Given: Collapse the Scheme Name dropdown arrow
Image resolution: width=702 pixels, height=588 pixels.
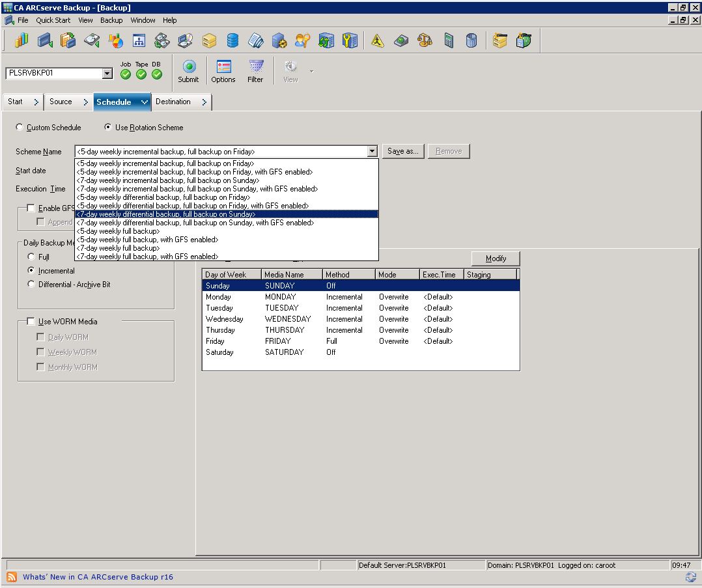Looking at the screenshot, I should pos(372,152).
